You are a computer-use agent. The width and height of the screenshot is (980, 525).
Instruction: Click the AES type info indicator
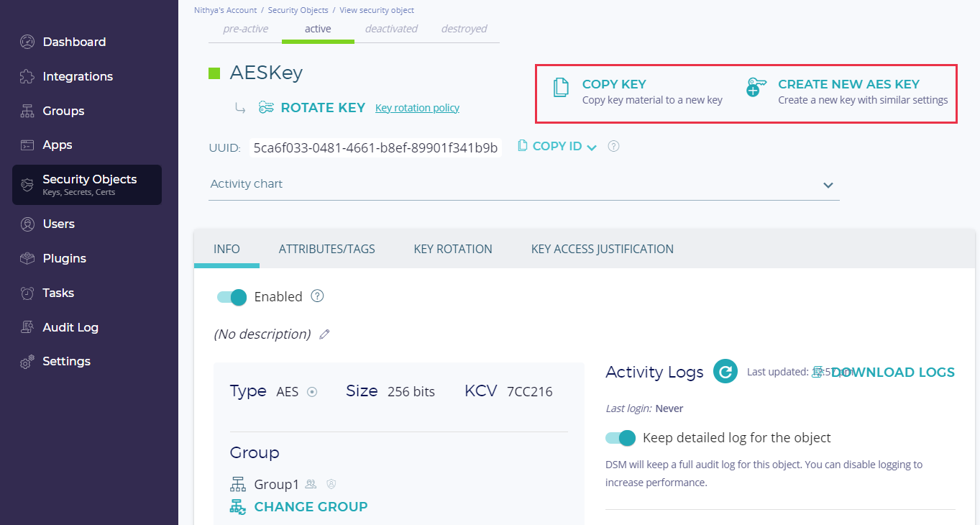312,392
